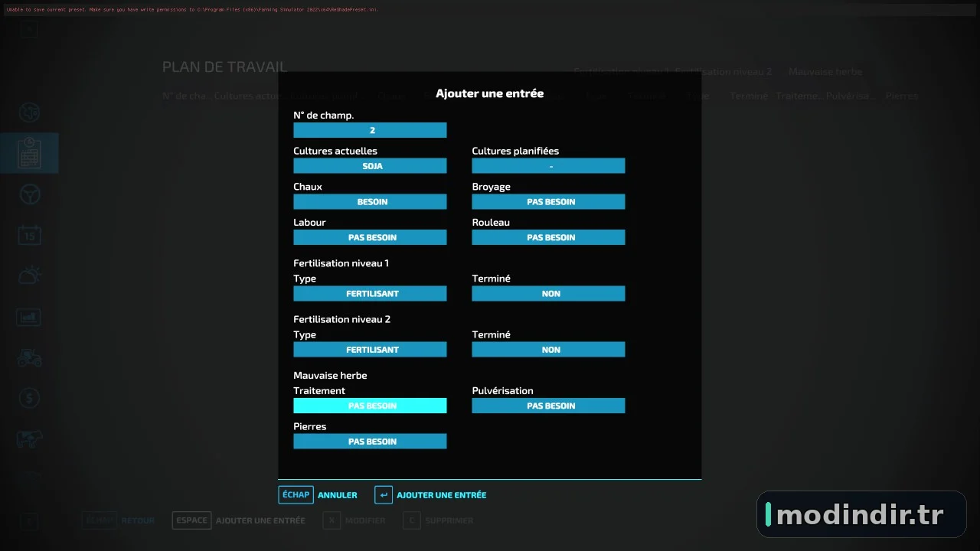This screenshot has height=551, width=980.
Task: Toggle the Rouleau option PAS BESOIN
Action: pos(548,237)
